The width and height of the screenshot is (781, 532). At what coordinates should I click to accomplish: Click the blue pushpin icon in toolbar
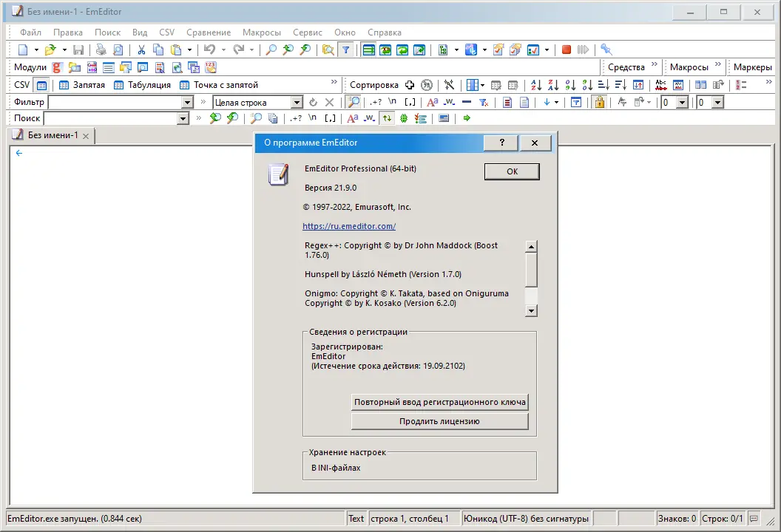click(606, 50)
